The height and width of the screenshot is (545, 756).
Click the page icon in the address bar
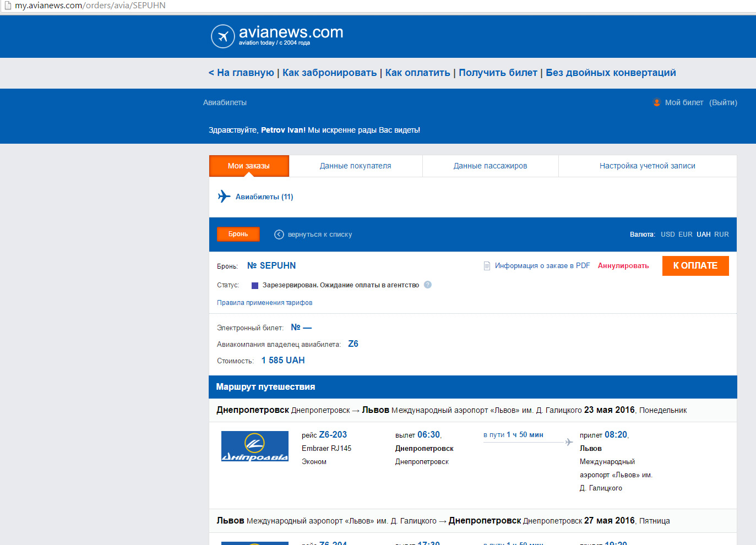[x=7, y=6]
